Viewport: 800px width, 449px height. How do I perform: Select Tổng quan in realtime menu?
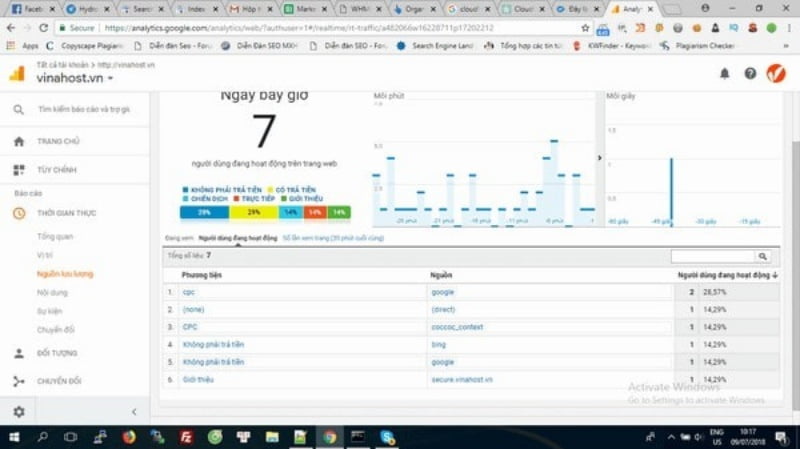(55, 237)
